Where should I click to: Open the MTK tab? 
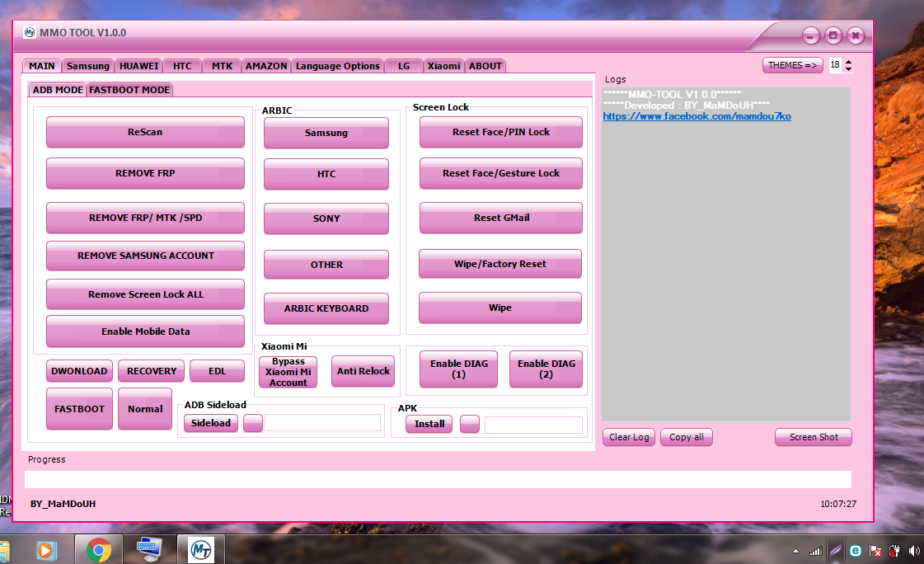tap(222, 66)
